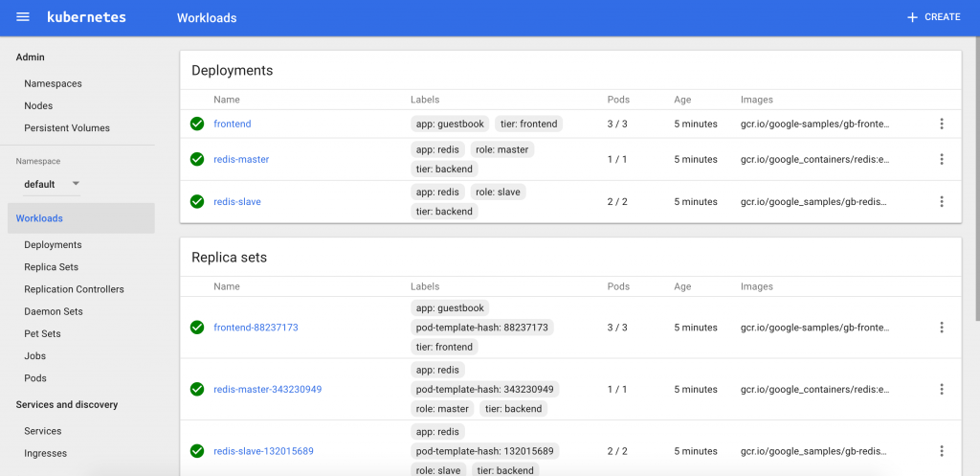Open Persistent Volumes in the sidebar

67,127
